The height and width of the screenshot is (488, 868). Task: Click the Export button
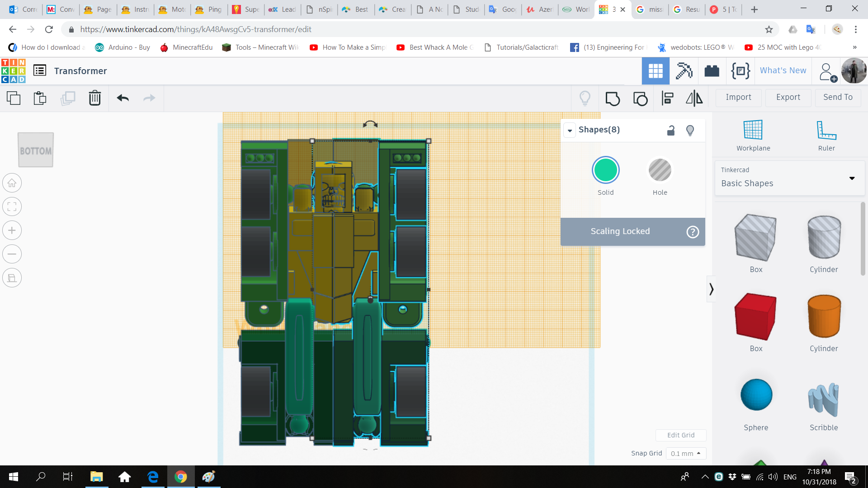coord(788,97)
